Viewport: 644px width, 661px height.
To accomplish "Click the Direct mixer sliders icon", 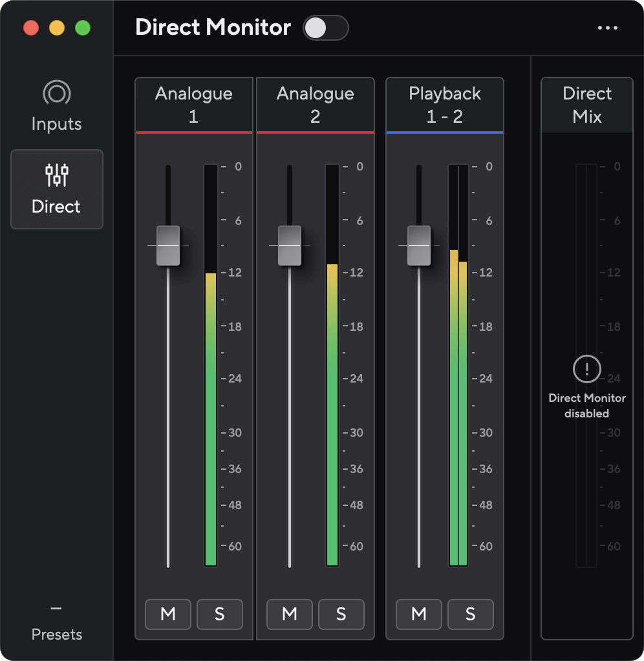I will (56, 175).
